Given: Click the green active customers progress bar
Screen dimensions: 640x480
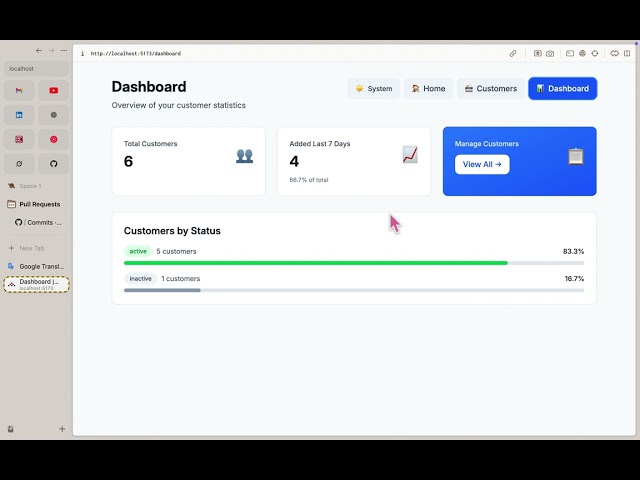Looking at the screenshot, I should click(x=316, y=263).
